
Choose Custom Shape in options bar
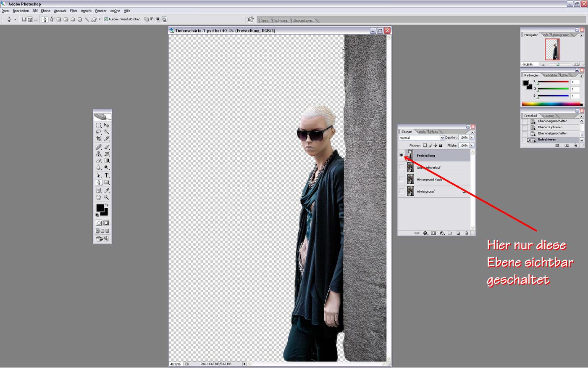[94, 19]
